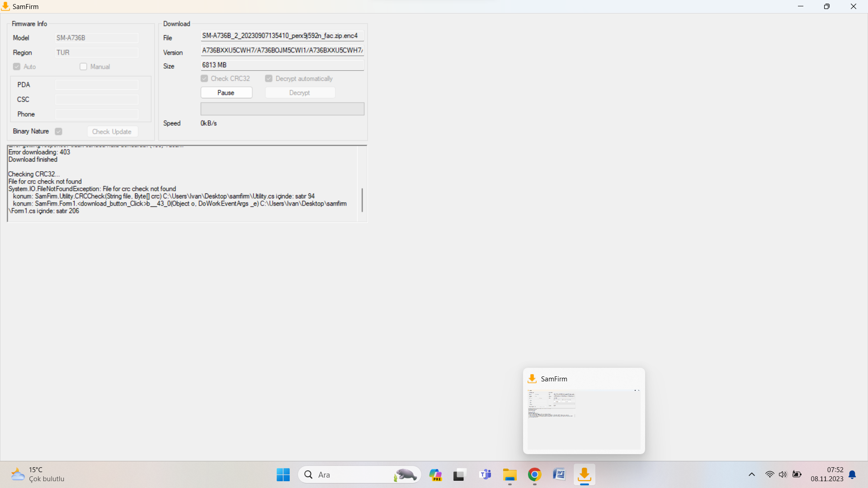The image size is (868, 488).
Task: Open the Task View taskbar icon
Action: 459,474
